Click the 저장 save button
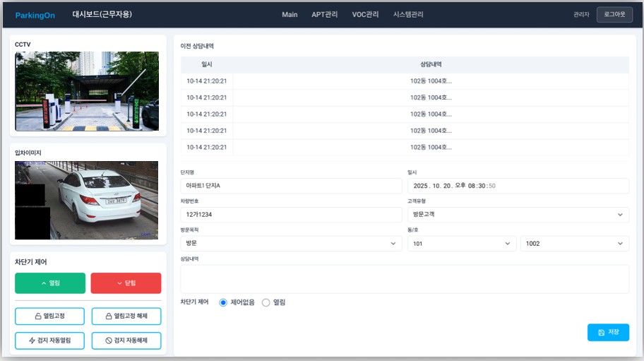Image resolution: width=644 pixels, height=361 pixels. point(607,332)
